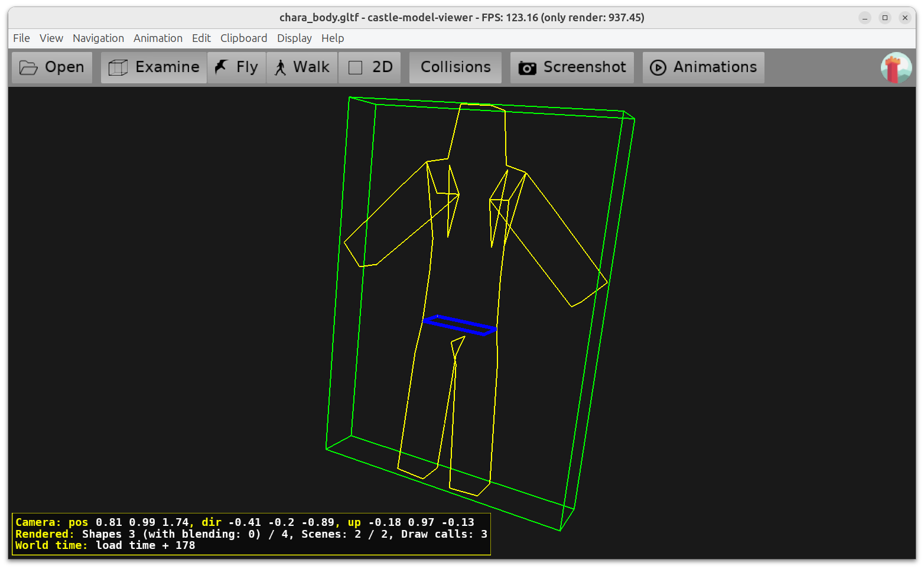Select the Examine cube icon
The width and height of the screenshot is (924, 569).
(x=118, y=67)
